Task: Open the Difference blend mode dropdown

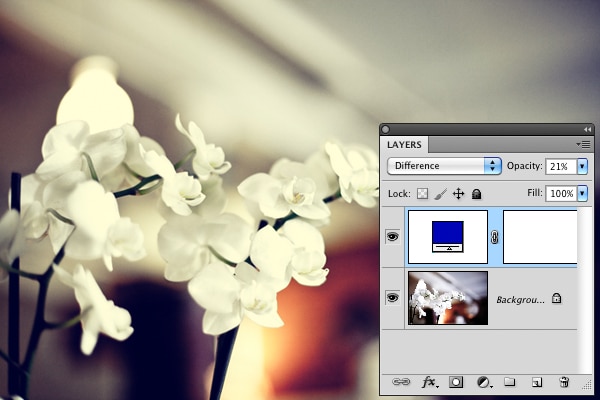Action: pyautogui.click(x=444, y=166)
